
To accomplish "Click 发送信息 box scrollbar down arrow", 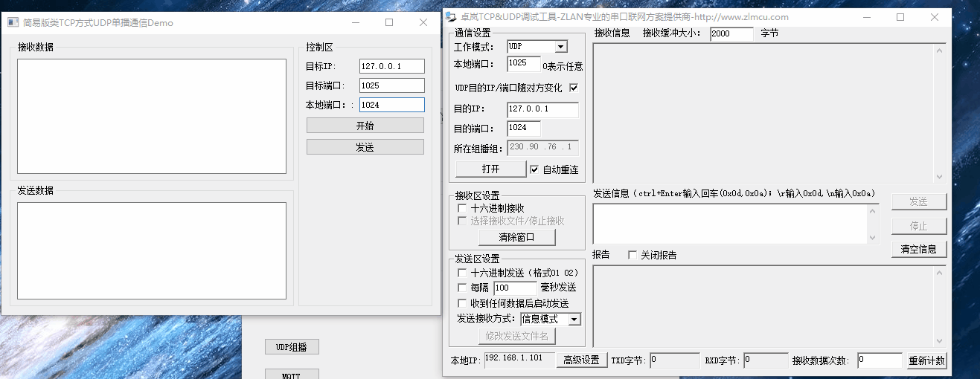I will [873, 238].
